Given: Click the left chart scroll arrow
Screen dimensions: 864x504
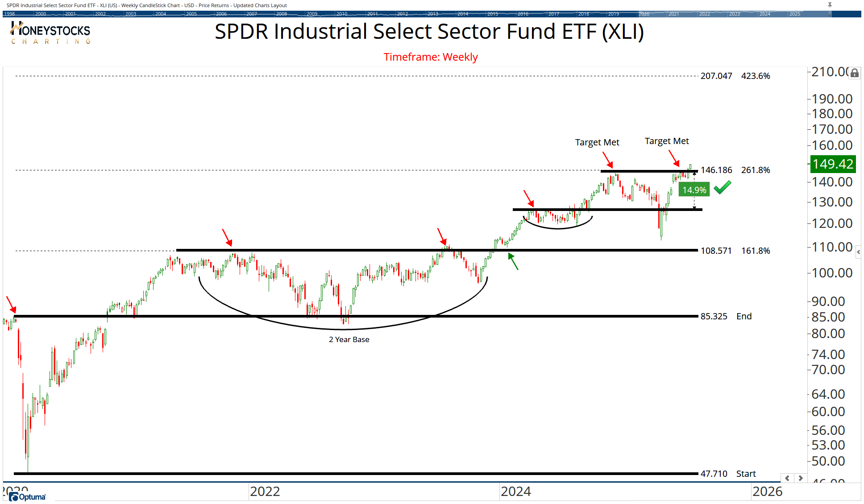Looking at the screenshot, I should click(787, 478).
